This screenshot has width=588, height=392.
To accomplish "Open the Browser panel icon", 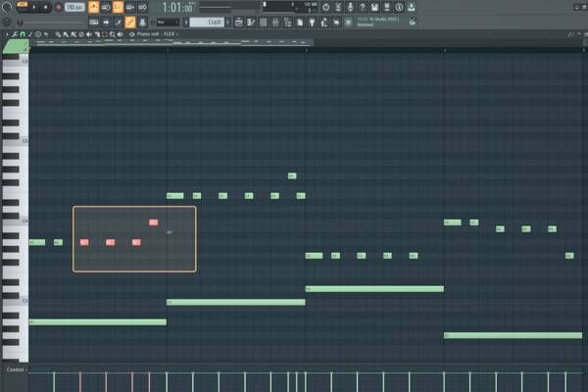I will click(x=287, y=23).
